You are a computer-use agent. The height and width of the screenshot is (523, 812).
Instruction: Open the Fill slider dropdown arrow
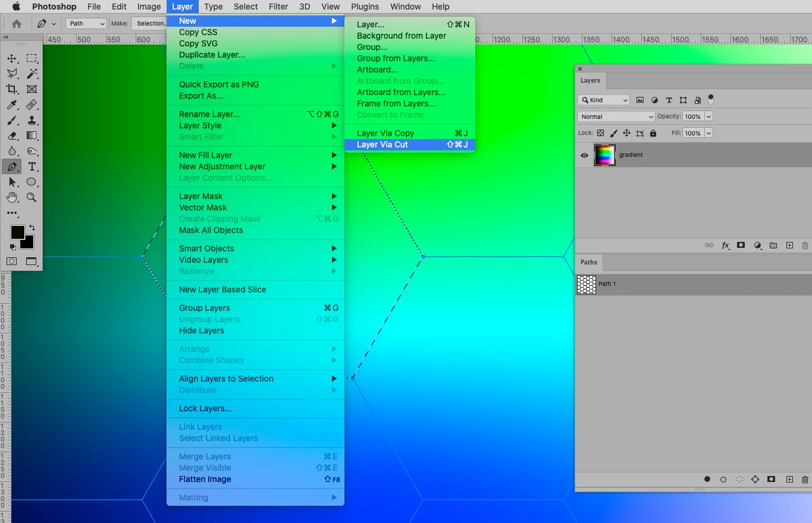tap(708, 133)
